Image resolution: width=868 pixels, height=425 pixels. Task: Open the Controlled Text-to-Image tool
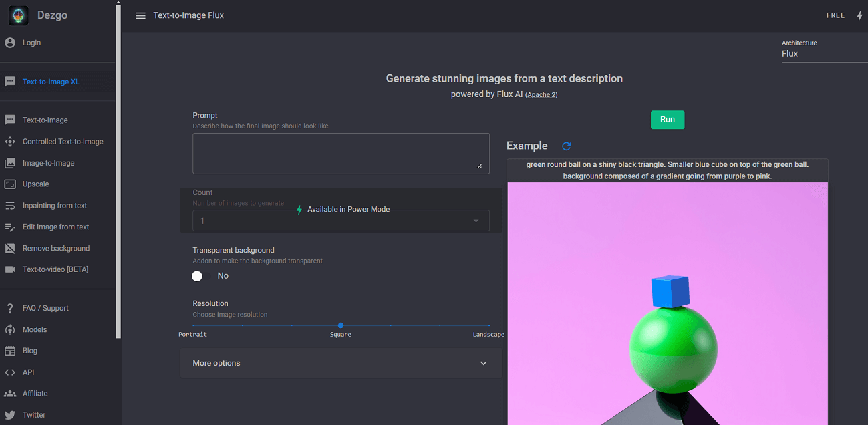(63, 141)
